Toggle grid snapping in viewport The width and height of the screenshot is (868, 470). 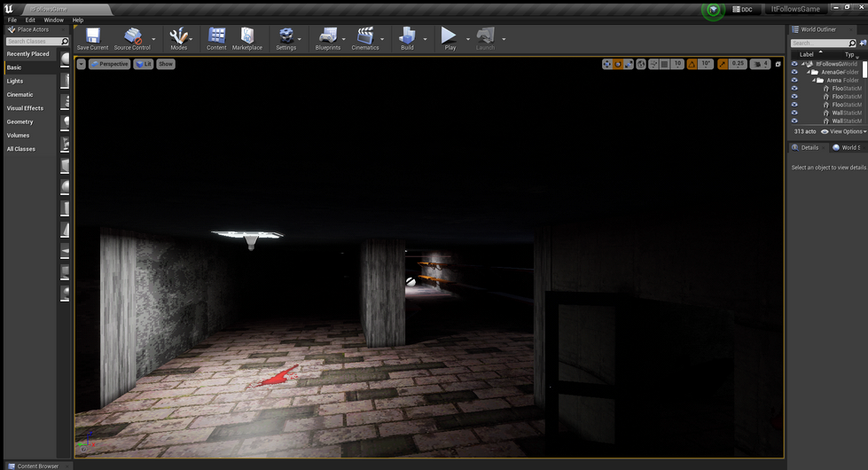pyautogui.click(x=664, y=64)
